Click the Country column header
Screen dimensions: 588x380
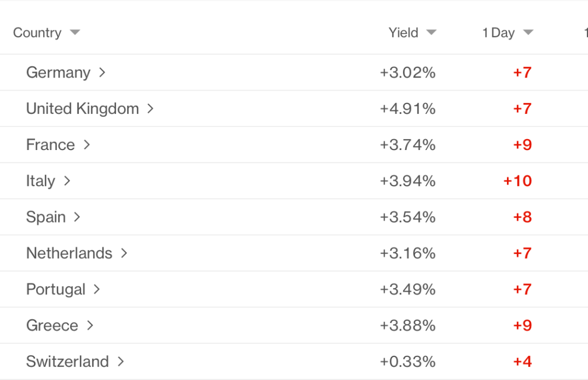(37, 33)
